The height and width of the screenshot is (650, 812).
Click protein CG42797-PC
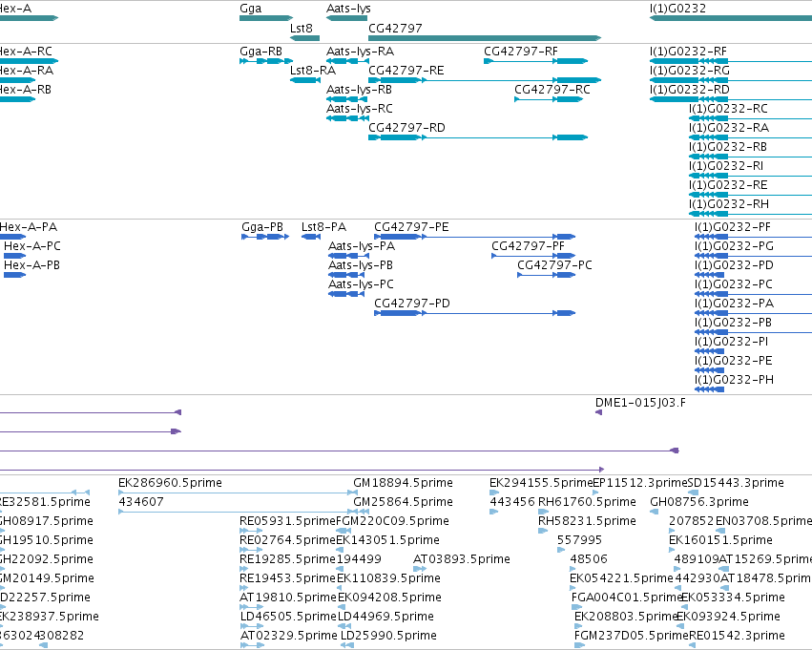point(547,275)
